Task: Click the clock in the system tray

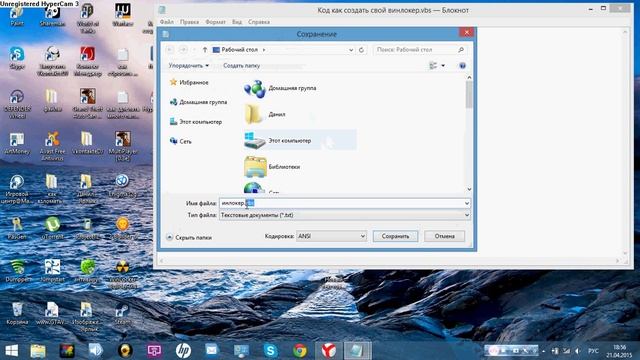Action: click(x=619, y=351)
